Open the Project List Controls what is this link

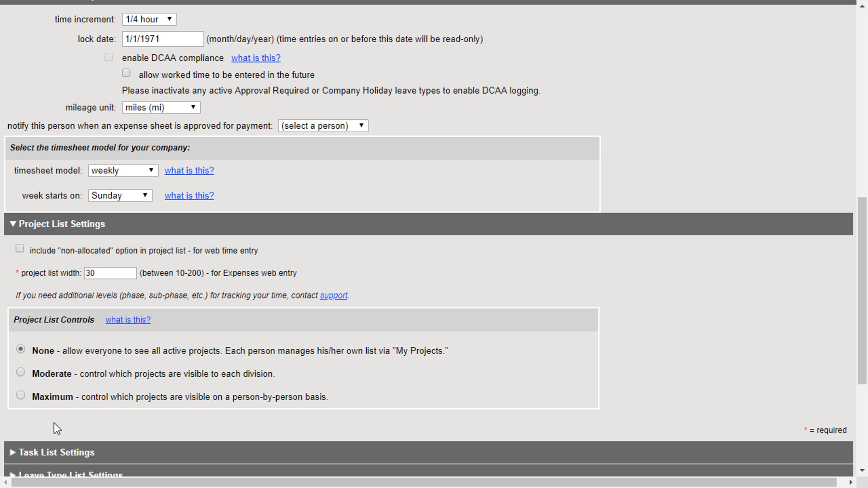tap(128, 320)
